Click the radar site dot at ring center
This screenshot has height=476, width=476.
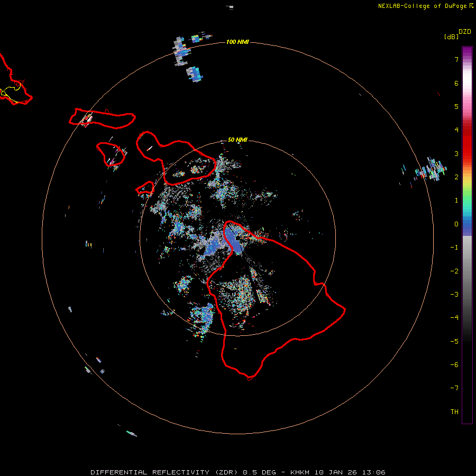coord(237,238)
